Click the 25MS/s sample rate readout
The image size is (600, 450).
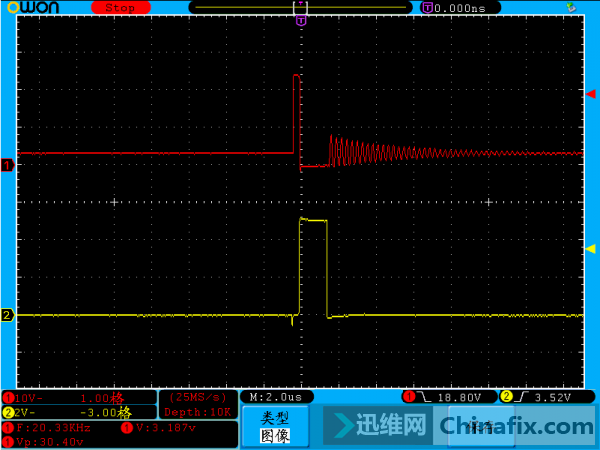tap(197, 397)
